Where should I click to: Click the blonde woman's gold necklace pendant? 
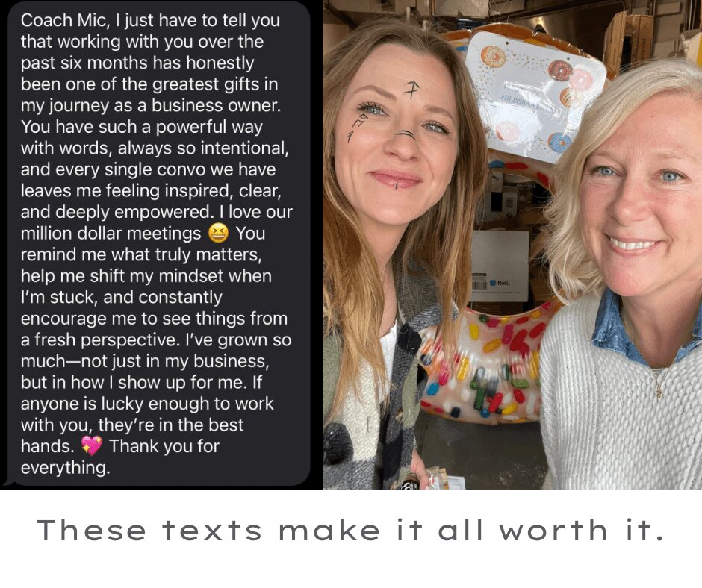click(x=659, y=392)
